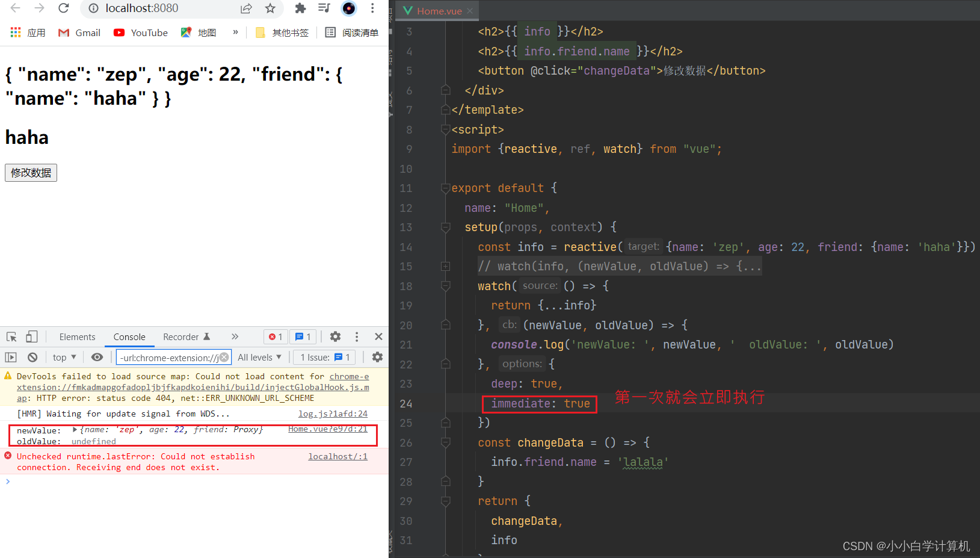Screen dimensions: 980x558
Task: Activate the DevTools inspect element picker
Action: coord(11,336)
